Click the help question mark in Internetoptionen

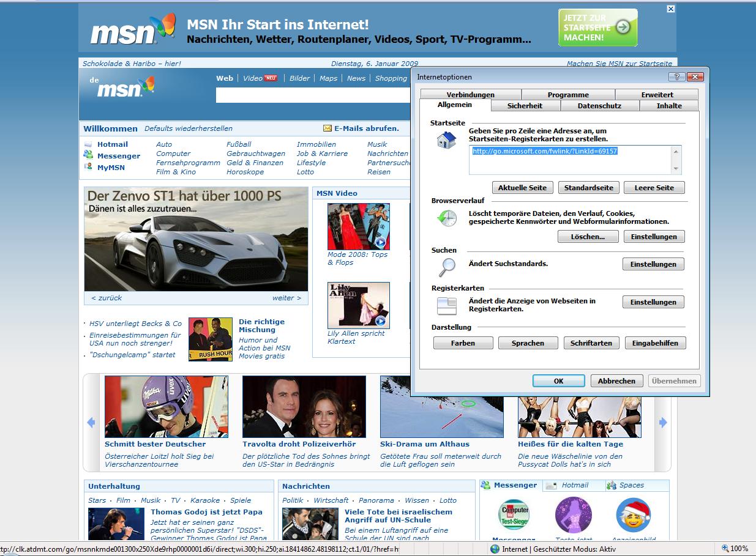click(x=676, y=76)
